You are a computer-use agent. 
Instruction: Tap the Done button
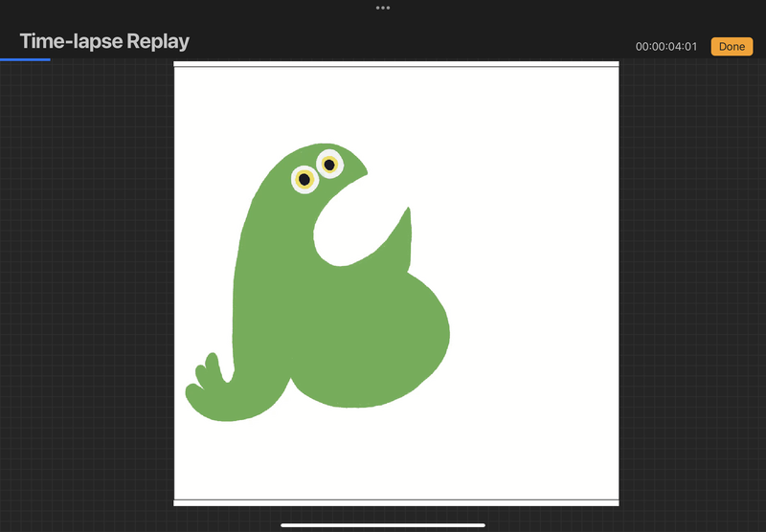(x=732, y=46)
